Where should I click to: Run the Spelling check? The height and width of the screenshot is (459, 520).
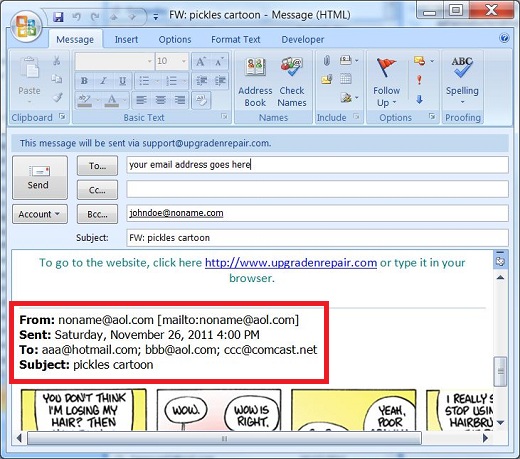point(462,80)
